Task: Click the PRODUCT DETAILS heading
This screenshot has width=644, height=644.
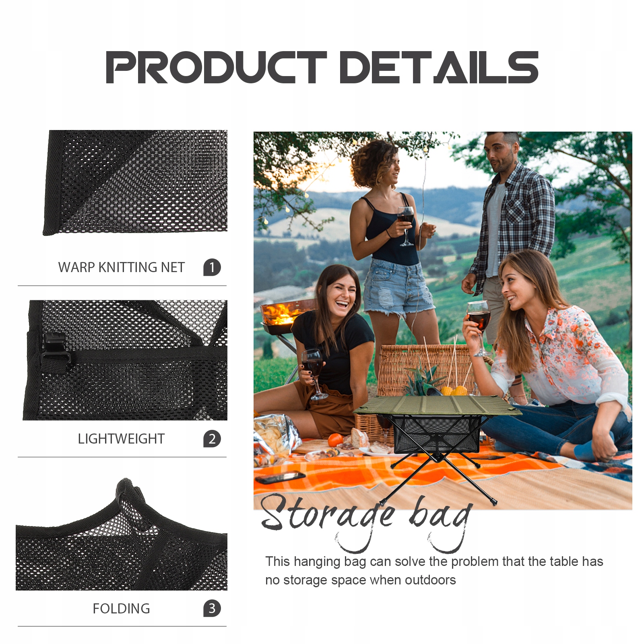Action: (322, 67)
